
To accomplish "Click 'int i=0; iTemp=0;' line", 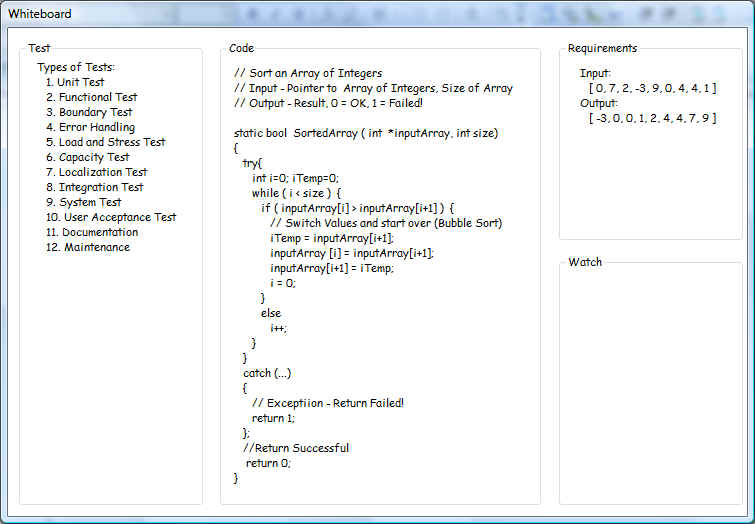I will [x=296, y=178].
